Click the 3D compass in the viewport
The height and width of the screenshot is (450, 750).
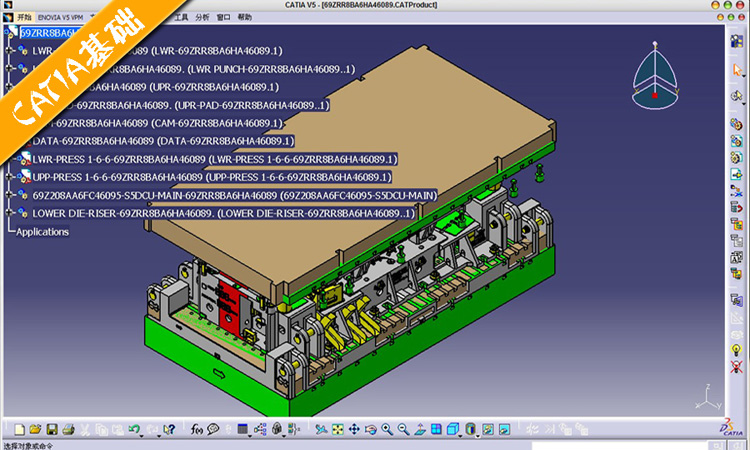tap(656, 73)
